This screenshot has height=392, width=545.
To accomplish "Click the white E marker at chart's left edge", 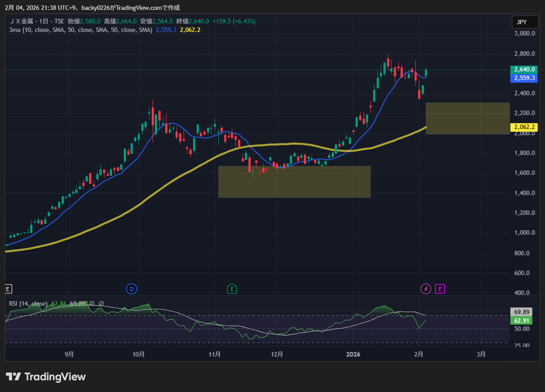I will (x=8, y=289).
